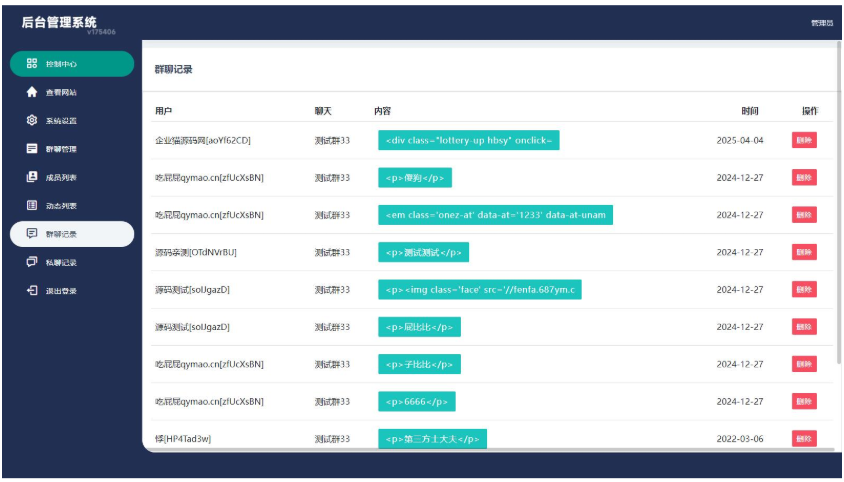Click the <p>子比比</p> content tag
The width and height of the screenshot is (844, 482).
pos(419,364)
